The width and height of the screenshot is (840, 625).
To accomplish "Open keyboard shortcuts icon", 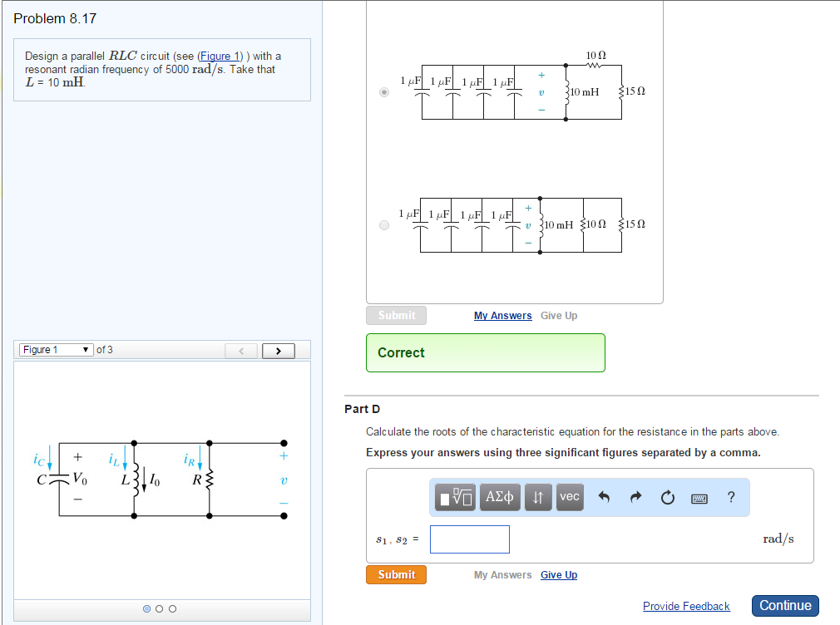I will (x=699, y=499).
